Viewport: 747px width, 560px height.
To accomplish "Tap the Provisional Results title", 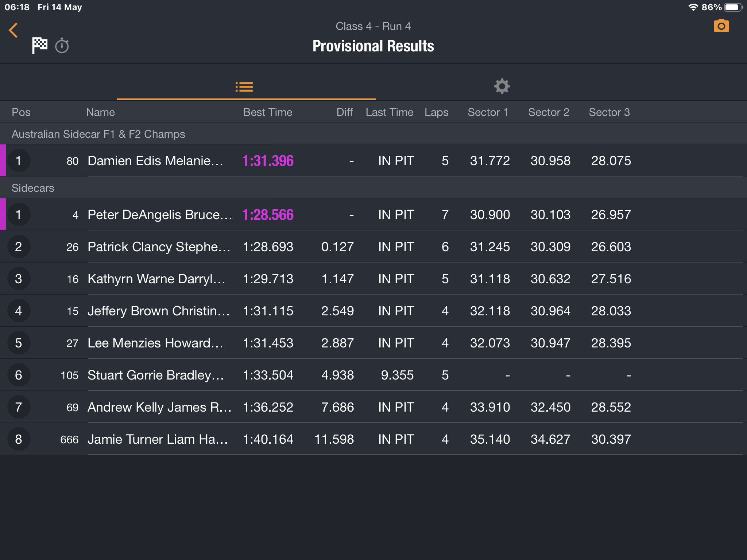I will [373, 46].
